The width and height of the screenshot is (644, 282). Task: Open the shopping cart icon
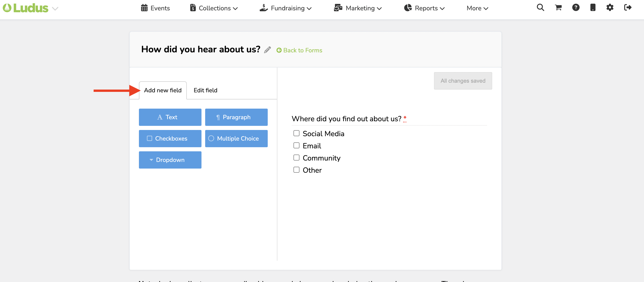[558, 8]
